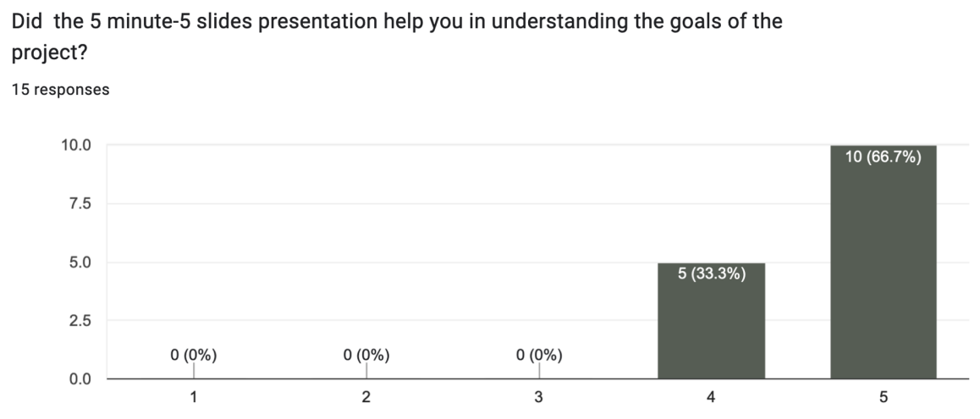Click the y-axis value "7.5"
Image resolution: width=980 pixels, height=419 pixels.
[80, 204]
